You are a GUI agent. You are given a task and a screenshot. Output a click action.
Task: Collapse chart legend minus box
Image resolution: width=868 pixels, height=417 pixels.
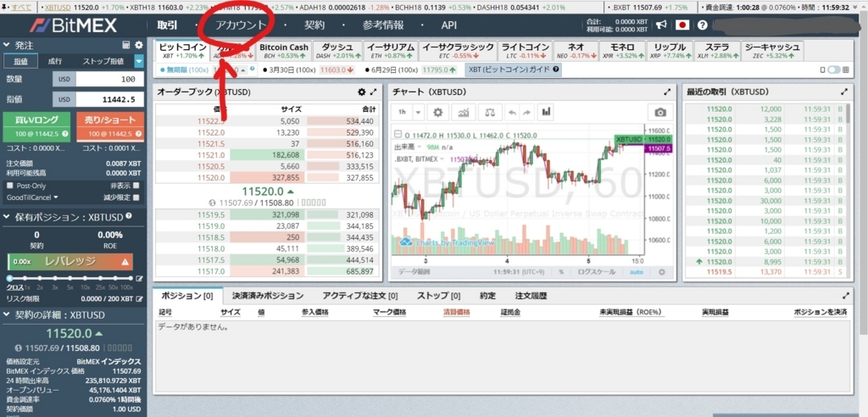[x=397, y=135]
